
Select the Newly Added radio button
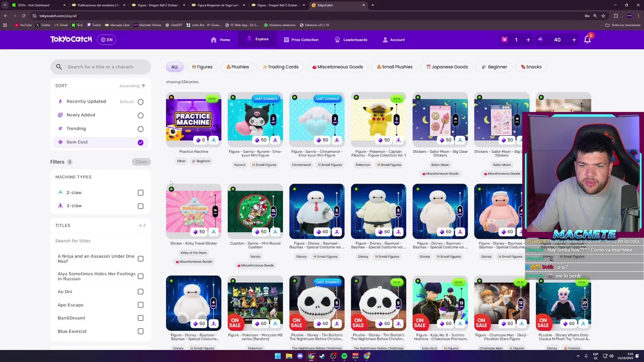tap(140, 116)
